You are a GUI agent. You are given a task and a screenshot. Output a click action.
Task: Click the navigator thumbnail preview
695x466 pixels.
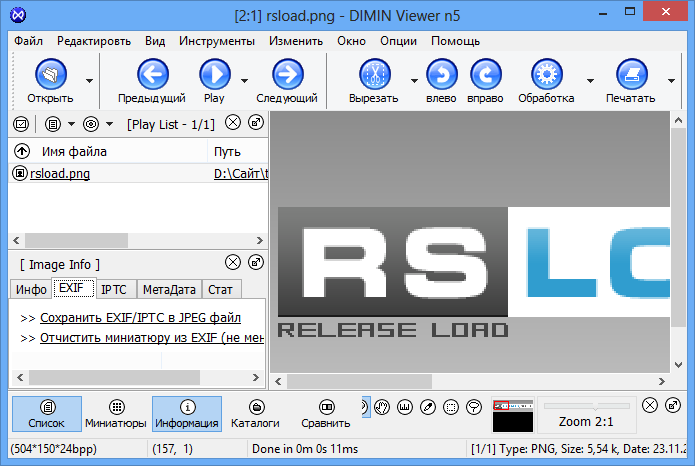[513, 415]
